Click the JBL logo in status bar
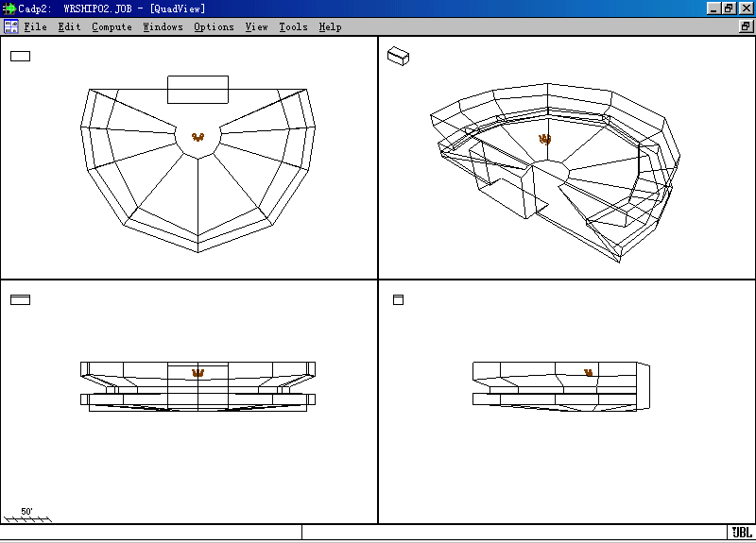756x543 pixels. click(742, 533)
